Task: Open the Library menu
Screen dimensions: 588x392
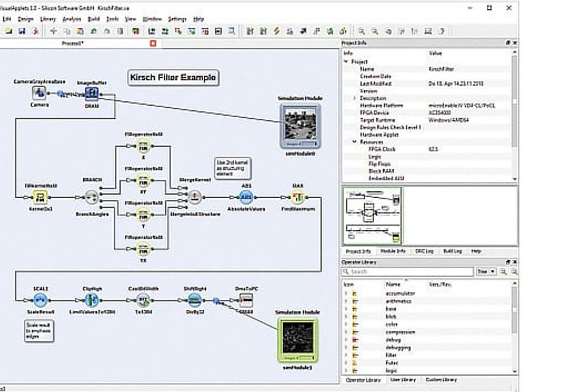Action: (47, 19)
